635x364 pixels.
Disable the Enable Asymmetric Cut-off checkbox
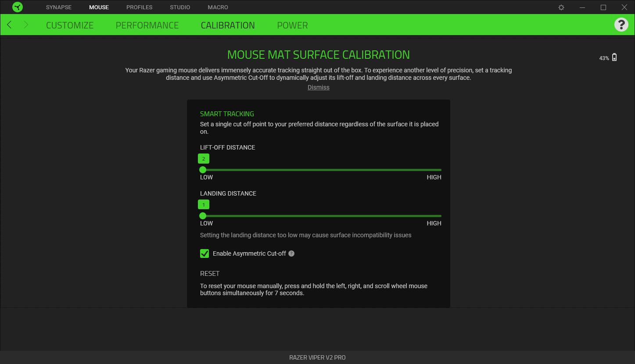coord(204,253)
